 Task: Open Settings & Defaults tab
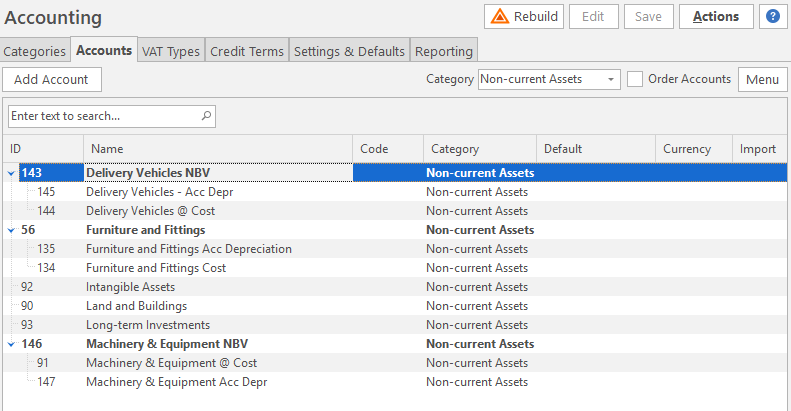349,51
